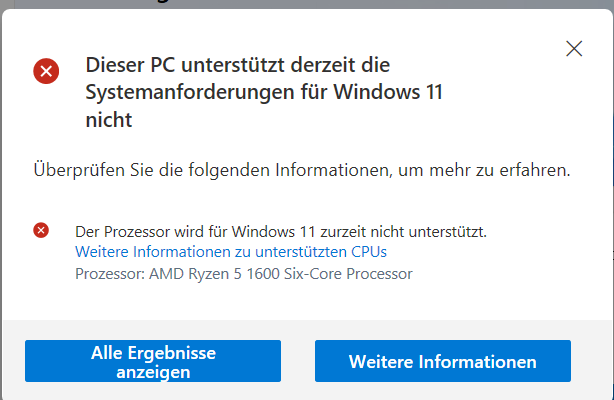Click the Prozessor: AMD Ryzen 5 1600 line
Screen dimensions: 614x400
(244, 273)
